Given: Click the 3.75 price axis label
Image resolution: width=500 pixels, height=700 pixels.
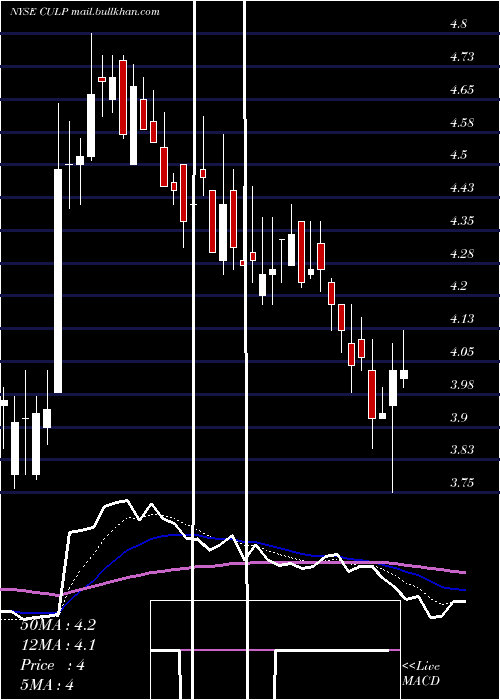Looking at the screenshot, I should pos(462,483).
